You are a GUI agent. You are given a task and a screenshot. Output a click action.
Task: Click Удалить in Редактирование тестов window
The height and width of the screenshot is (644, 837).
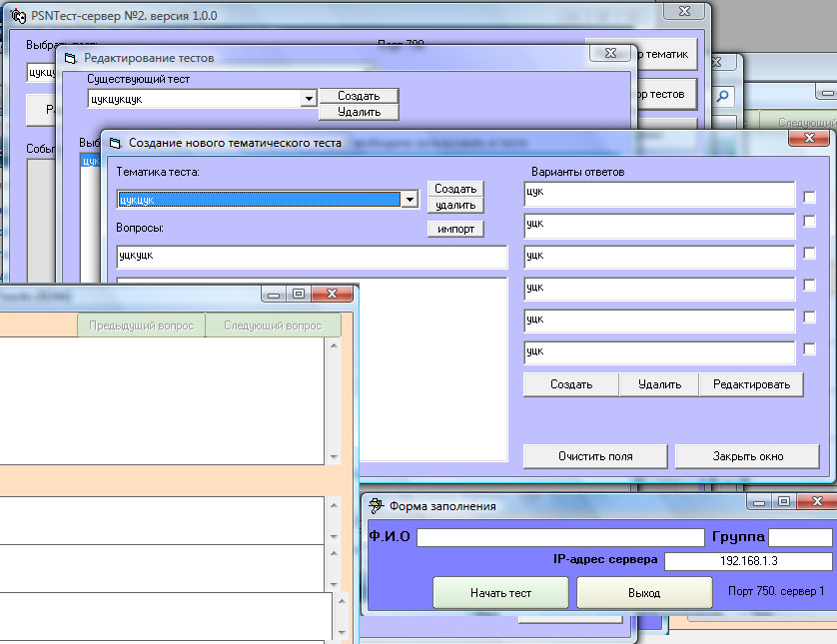[359, 112]
